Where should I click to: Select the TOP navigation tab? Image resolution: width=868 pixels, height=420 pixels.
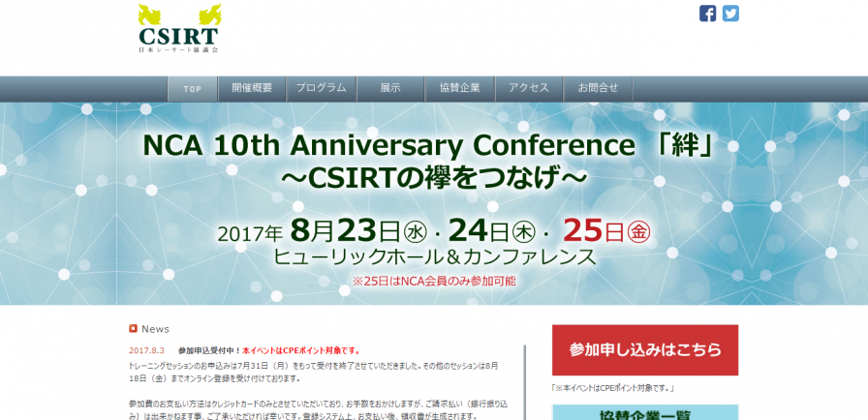point(193,89)
